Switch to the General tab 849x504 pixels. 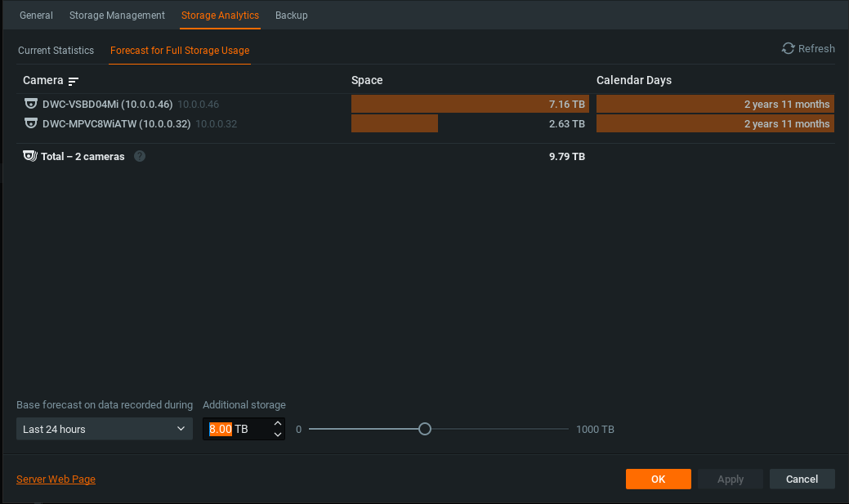tap(36, 16)
